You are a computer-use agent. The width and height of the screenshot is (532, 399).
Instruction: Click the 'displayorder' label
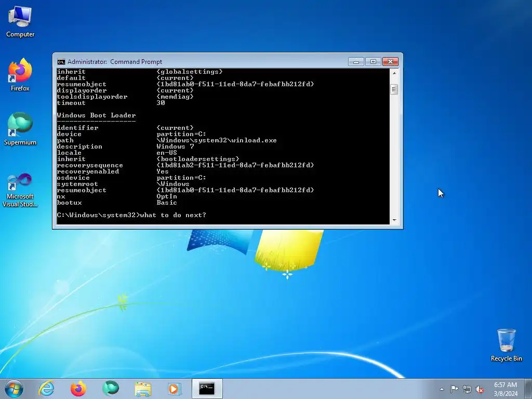(82, 90)
